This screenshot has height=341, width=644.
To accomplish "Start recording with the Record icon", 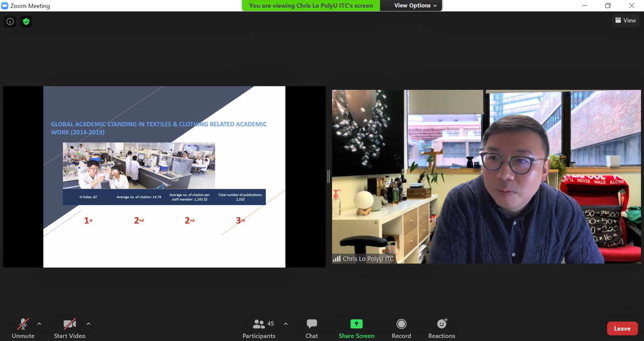I will coord(401,324).
